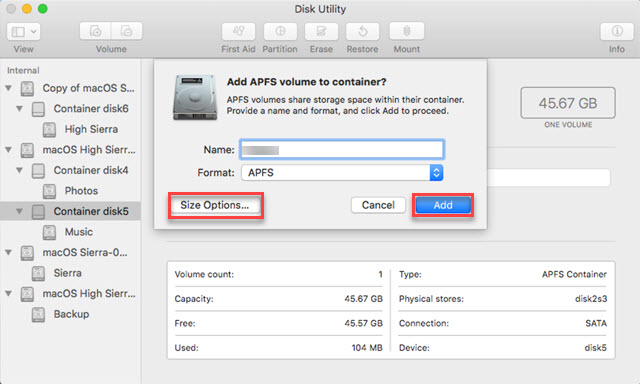Run First Aid from the toolbar
This screenshot has height=384, width=640.
tap(238, 31)
